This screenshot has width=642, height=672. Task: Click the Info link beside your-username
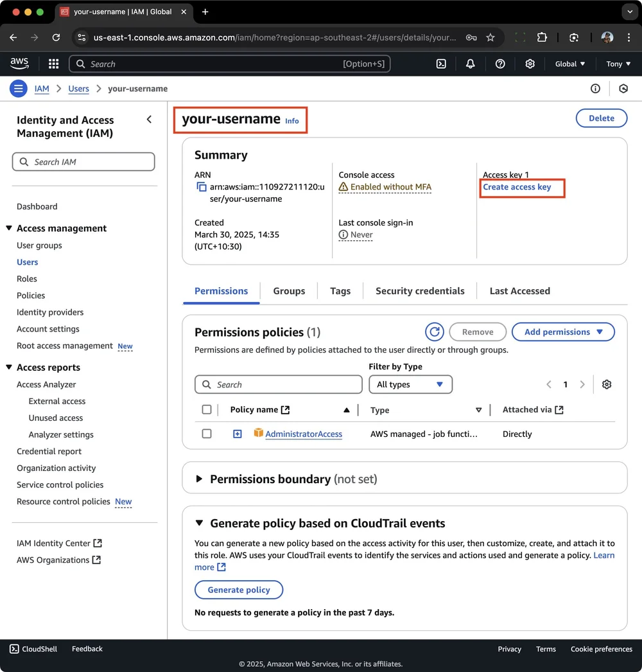click(x=292, y=121)
